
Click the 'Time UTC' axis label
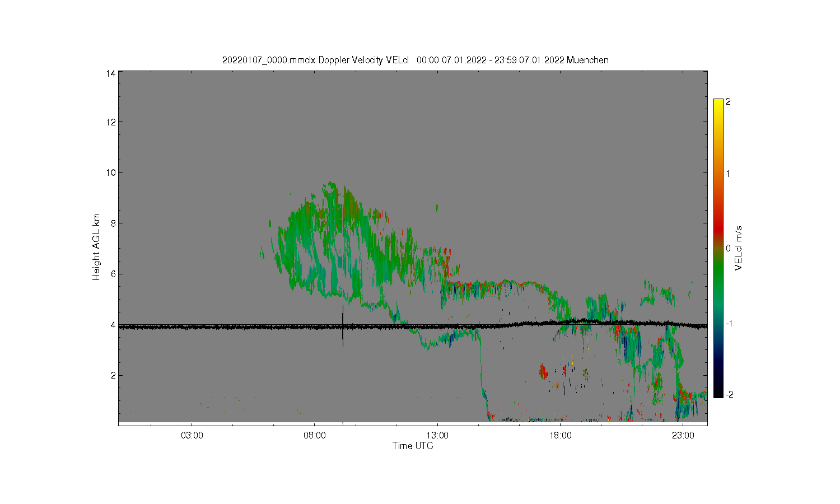pos(413,446)
